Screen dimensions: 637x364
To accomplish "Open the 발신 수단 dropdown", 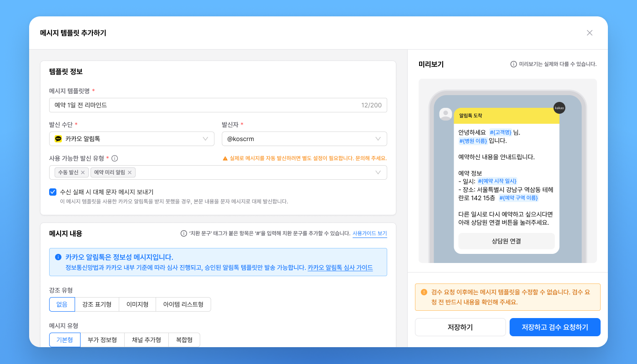I will tap(132, 139).
